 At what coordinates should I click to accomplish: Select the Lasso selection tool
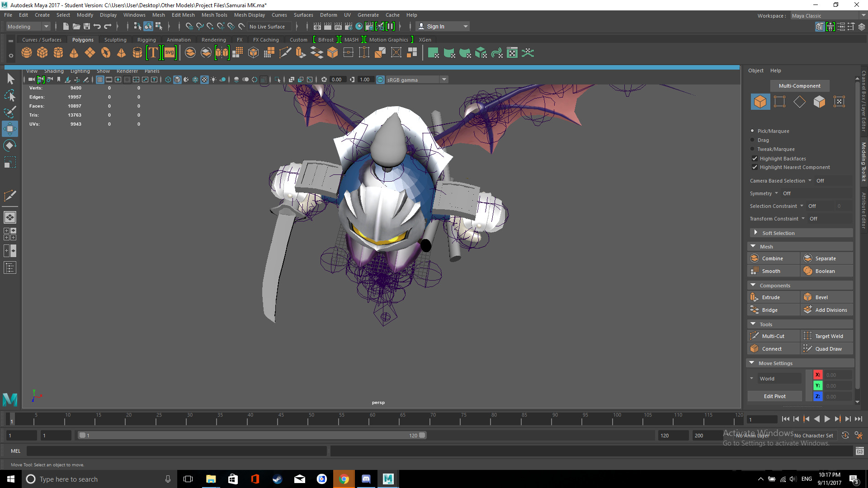(x=10, y=95)
